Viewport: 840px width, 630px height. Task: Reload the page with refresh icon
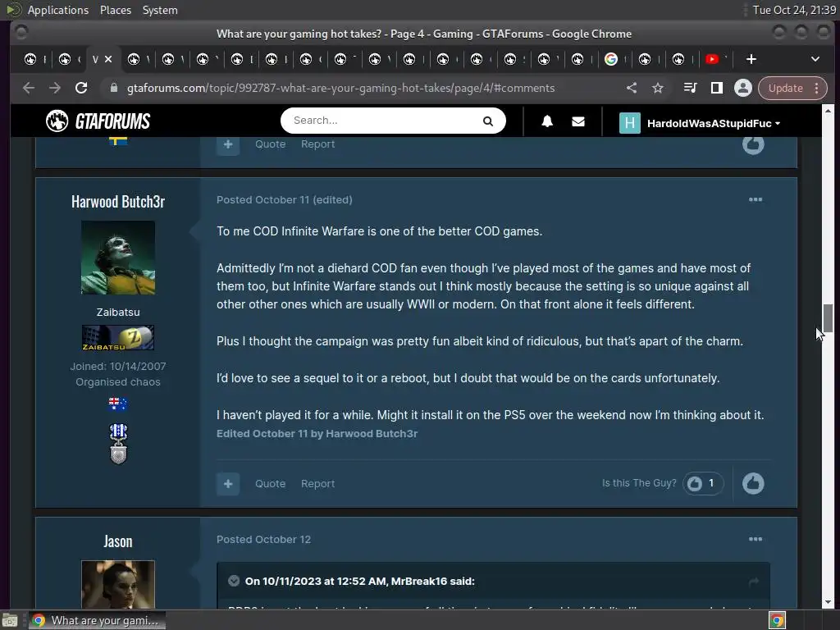81,88
